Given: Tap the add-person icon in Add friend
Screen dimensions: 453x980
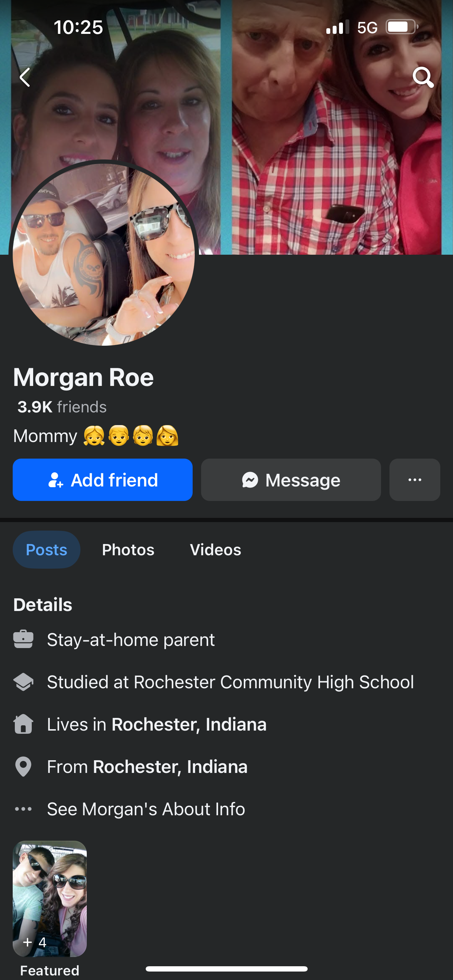Looking at the screenshot, I should click(x=55, y=480).
